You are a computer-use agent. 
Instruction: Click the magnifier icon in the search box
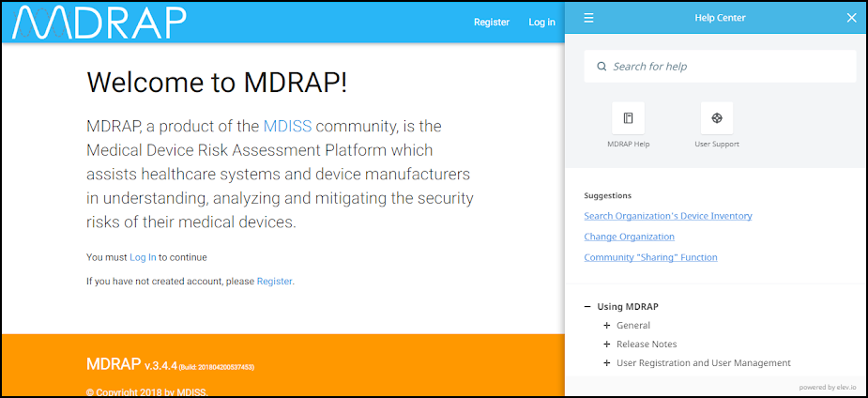tap(602, 67)
